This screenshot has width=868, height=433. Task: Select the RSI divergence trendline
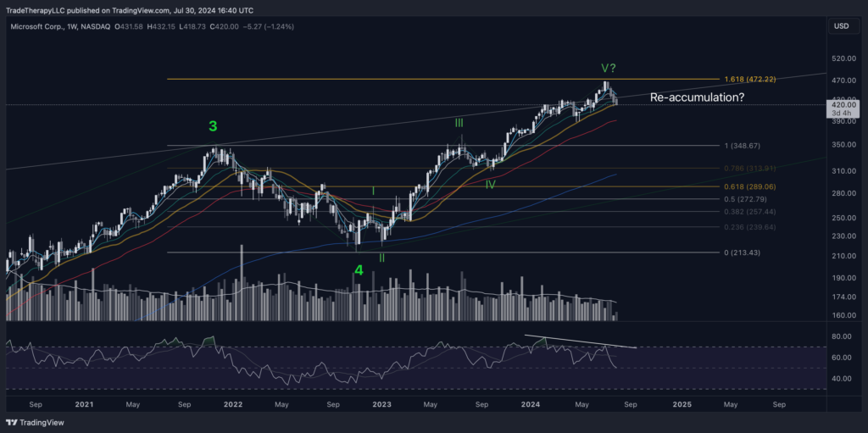(580, 341)
